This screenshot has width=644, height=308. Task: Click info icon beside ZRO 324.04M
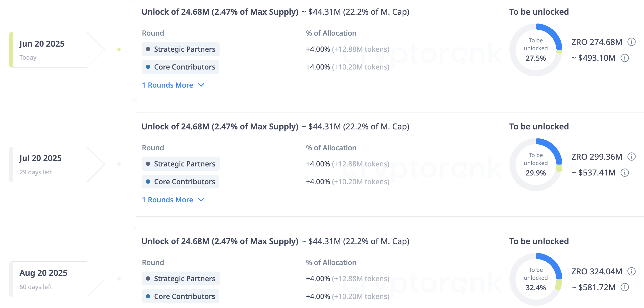pos(632,271)
